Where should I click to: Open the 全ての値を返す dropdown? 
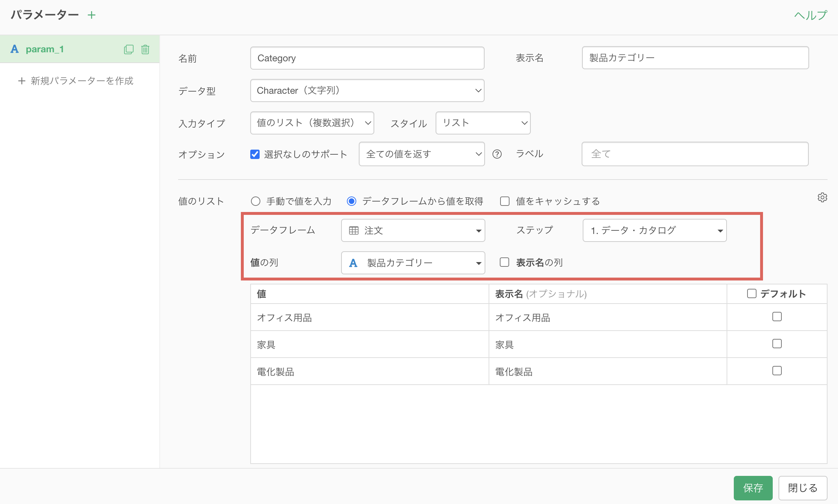pyautogui.click(x=422, y=154)
